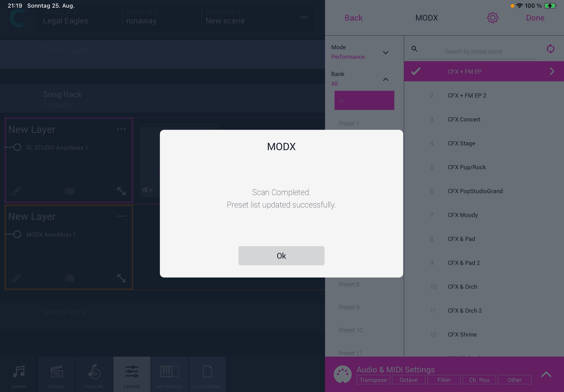This screenshot has height=392, width=564.
Task: Switch to the Timeline tab
Action: pos(94,374)
